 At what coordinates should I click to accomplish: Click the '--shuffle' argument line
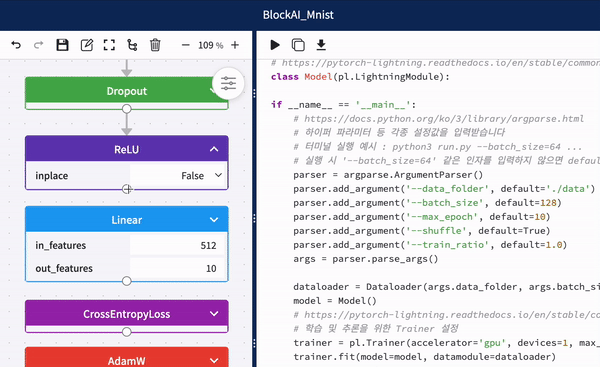[422, 231]
